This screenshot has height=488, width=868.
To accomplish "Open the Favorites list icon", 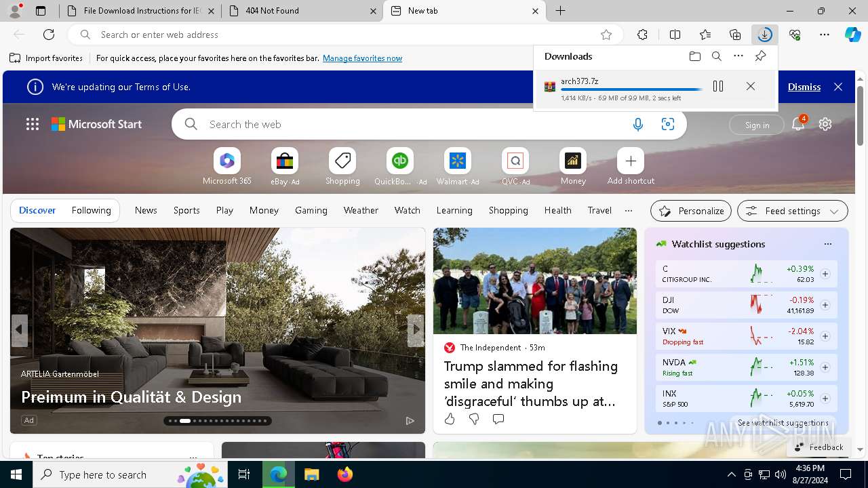I will click(705, 35).
